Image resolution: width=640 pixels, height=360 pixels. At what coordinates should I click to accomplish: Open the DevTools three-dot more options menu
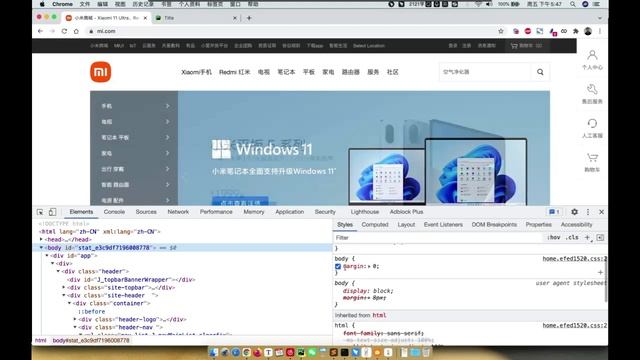coord(588,212)
